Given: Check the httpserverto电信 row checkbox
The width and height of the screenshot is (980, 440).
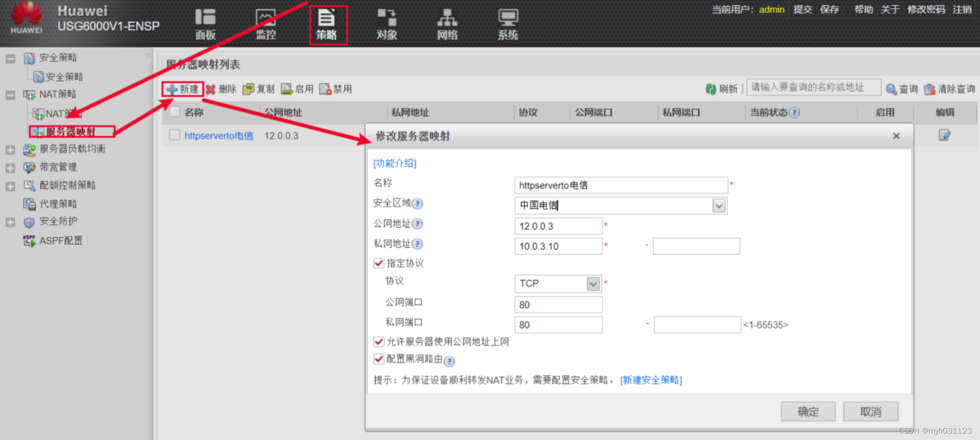Looking at the screenshot, I should pos(175,135).
